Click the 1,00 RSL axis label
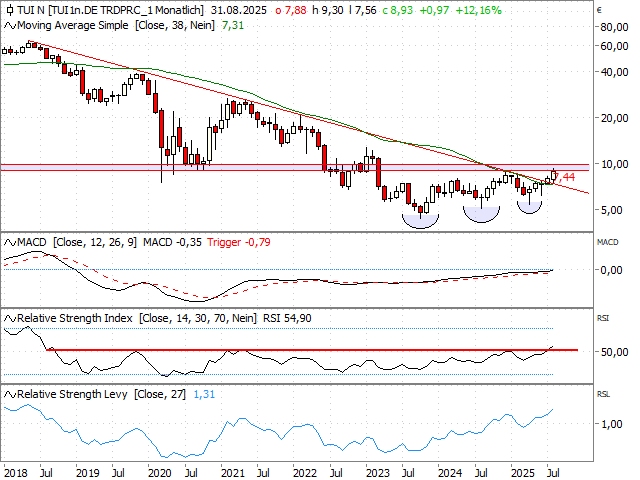640x480 pixels. click(612, 424)
